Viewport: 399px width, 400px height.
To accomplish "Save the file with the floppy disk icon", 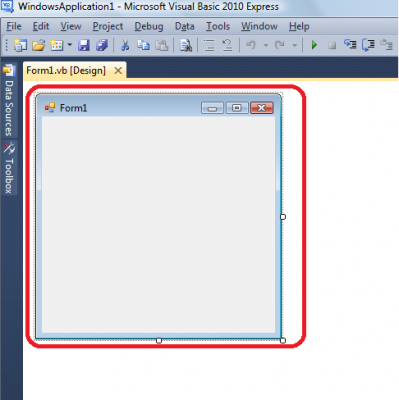I will pos(84,45).
